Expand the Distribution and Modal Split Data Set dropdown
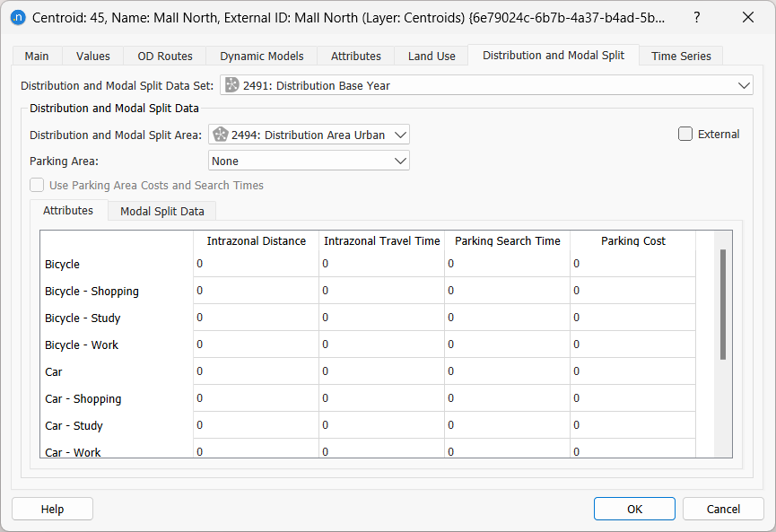The image size is (776, 532). [745, 85]
